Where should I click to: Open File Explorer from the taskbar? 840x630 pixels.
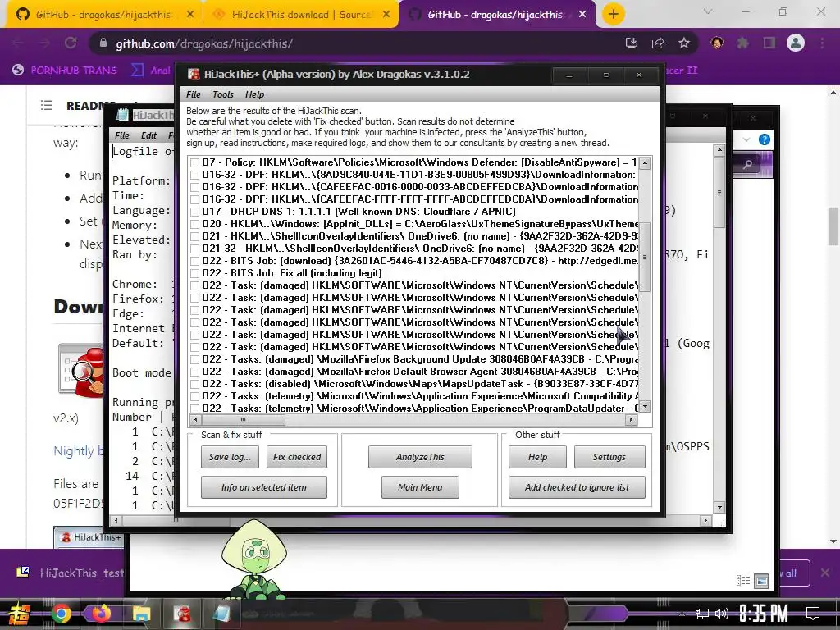click(141, 614)
